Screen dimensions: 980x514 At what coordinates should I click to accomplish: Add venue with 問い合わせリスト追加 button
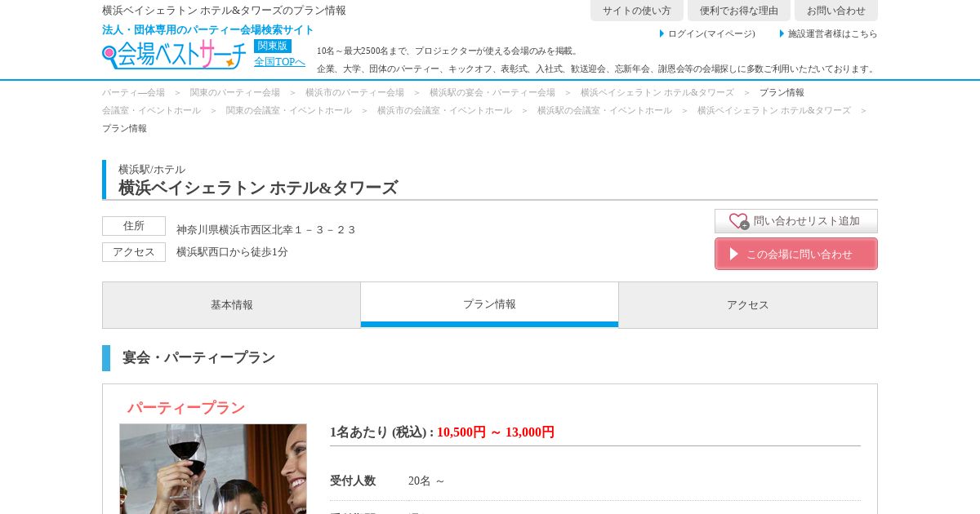796,221
